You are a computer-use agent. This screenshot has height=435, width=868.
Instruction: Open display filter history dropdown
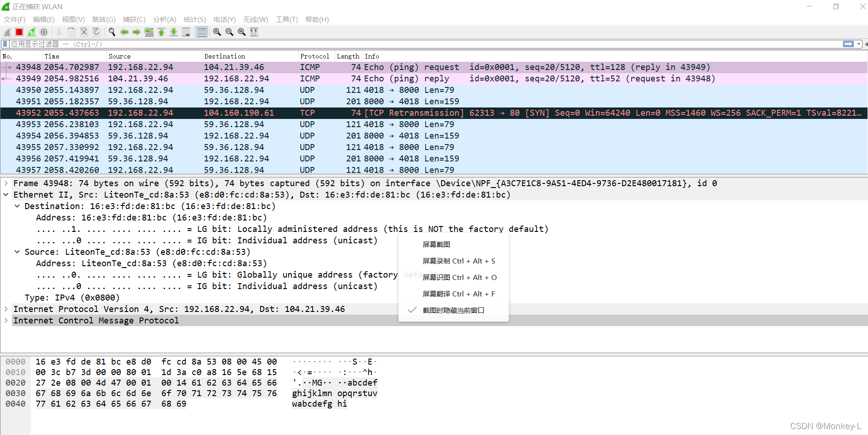[x=859, y=44]
